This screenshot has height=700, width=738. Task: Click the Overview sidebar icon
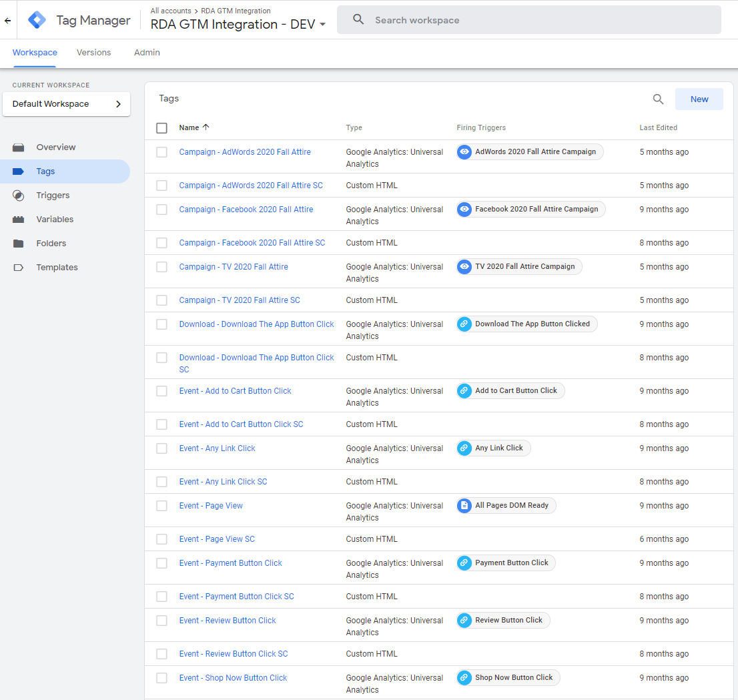(19, 147)
